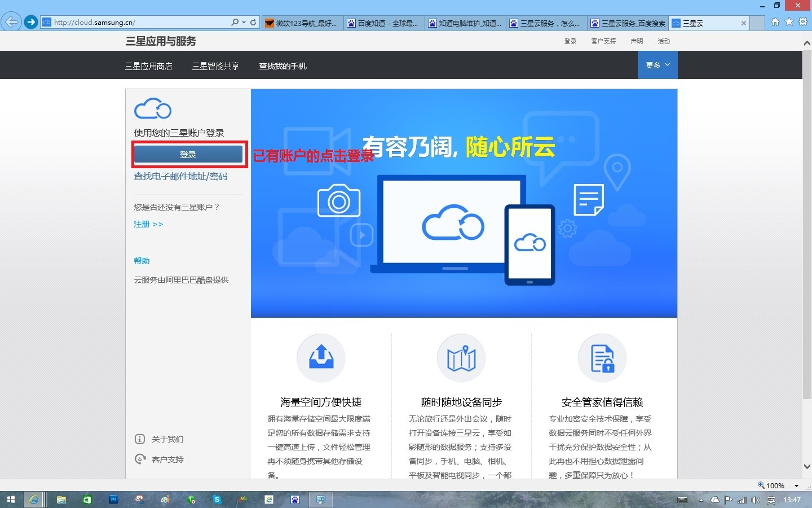Click the browser Forward arrow button
The image size is (812, 508).
click(31, 23)
